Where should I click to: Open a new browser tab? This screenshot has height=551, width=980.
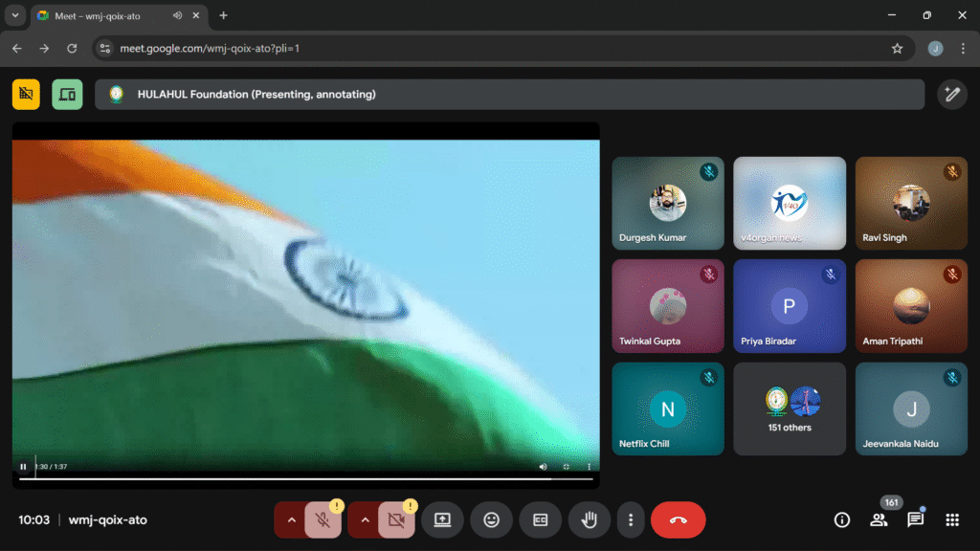tap(224, 16)
